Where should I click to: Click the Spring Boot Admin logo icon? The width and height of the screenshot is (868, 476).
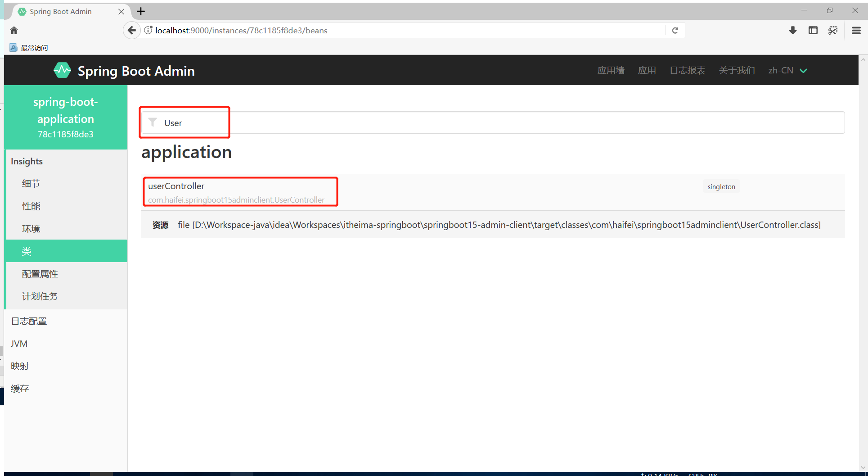click(x=62, y=70)
